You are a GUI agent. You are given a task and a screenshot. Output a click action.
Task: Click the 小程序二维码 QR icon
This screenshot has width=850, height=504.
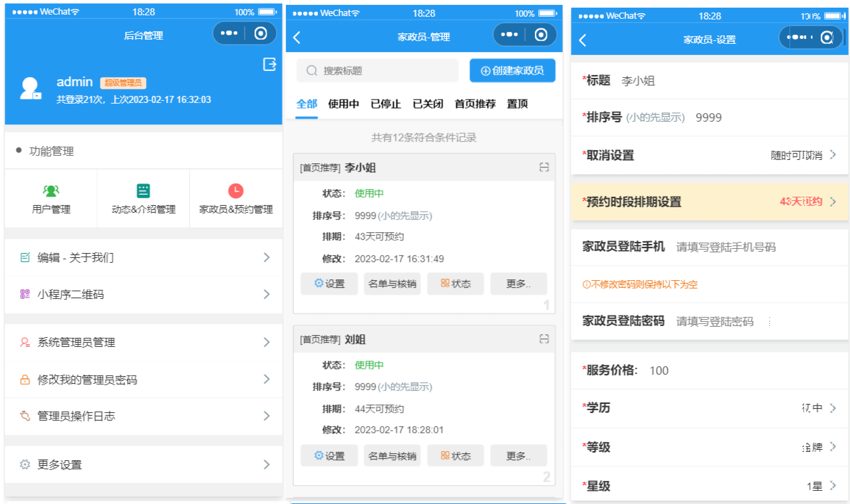(x=25, y=294)
